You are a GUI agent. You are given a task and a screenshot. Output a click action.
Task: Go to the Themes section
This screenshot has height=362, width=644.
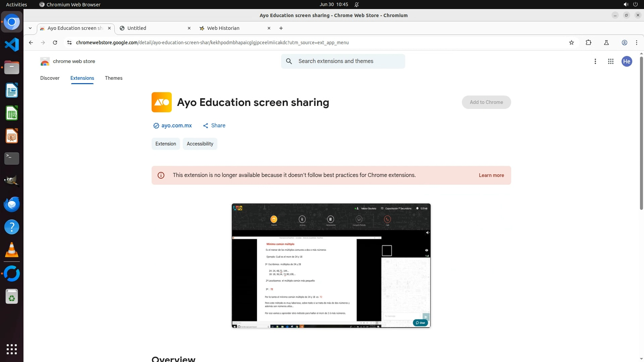114,78
